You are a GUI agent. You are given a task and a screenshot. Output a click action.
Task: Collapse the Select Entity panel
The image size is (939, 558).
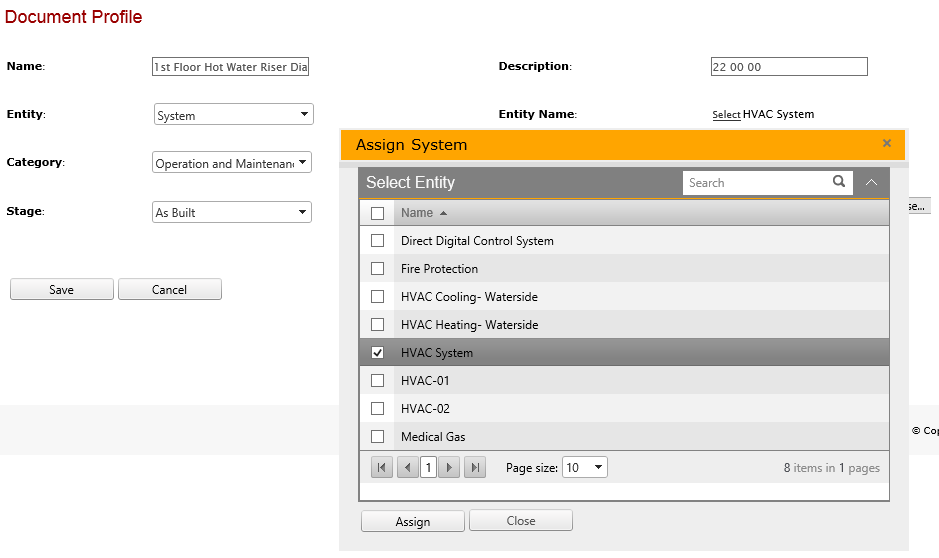871,182
